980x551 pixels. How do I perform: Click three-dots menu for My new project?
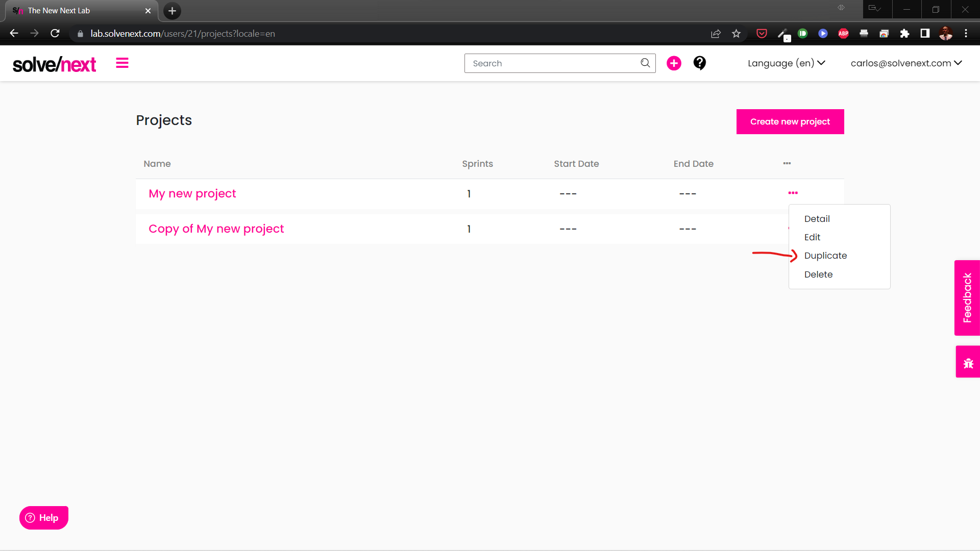click(793, 193)
